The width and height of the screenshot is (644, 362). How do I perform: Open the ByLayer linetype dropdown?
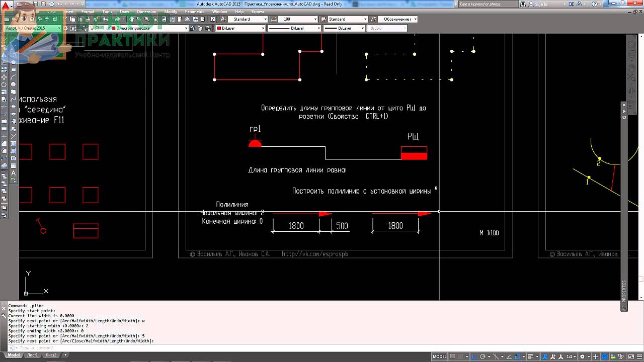[x=294, y=28]
